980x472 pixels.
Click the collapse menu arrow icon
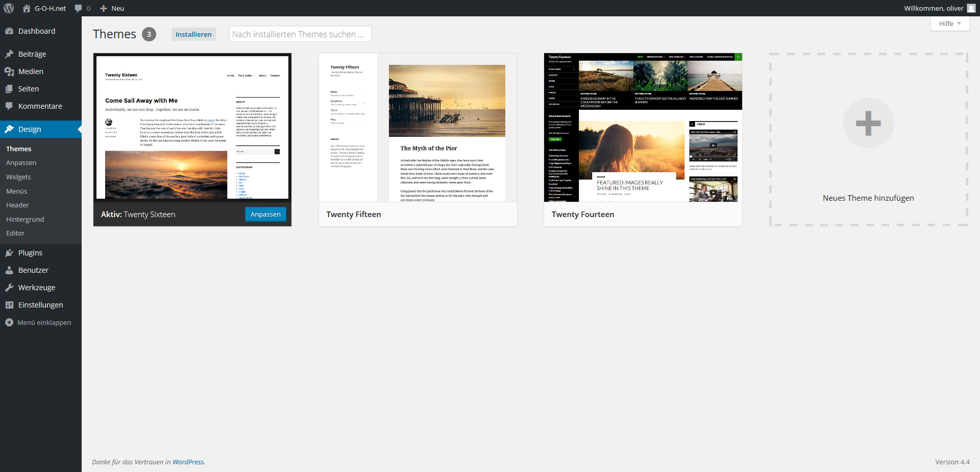pos(9,322)
